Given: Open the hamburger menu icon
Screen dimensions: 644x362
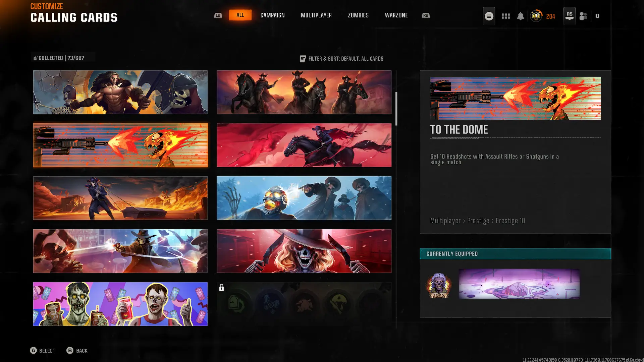Looking at the screenshot, I should click(x=489, y=16).
